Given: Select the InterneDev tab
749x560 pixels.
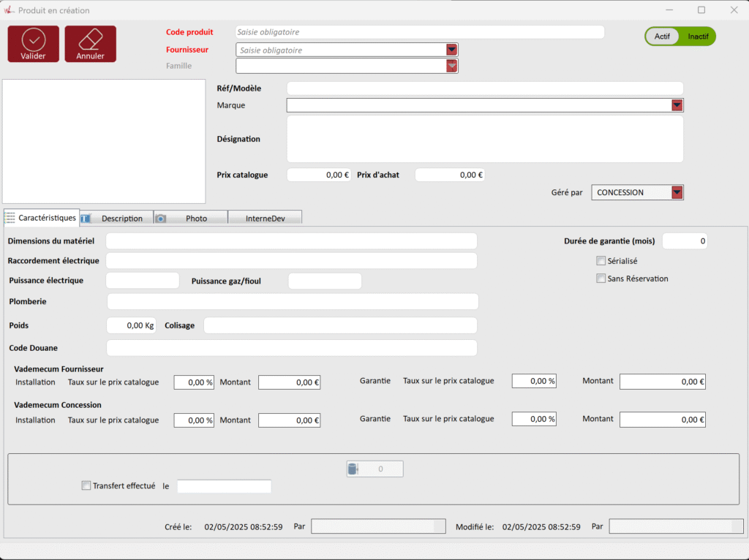Looking at the screenshot, I should click(265, 218).
